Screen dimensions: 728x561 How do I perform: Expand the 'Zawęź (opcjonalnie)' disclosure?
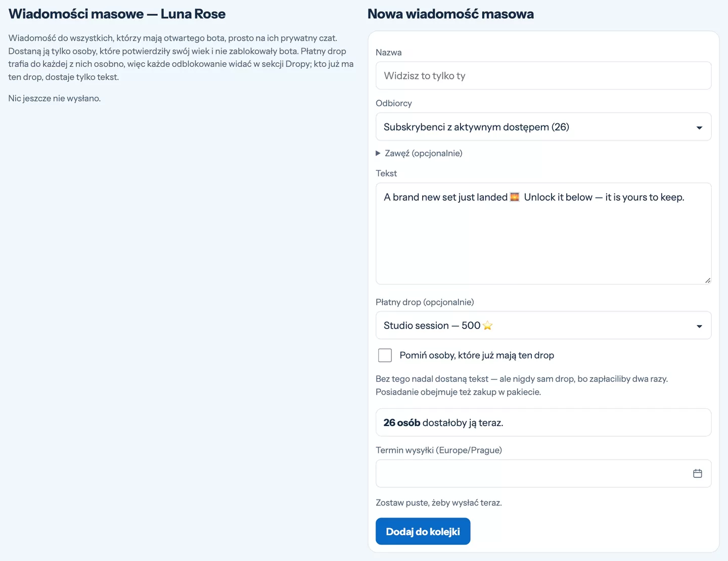click(x=419, y=153)
